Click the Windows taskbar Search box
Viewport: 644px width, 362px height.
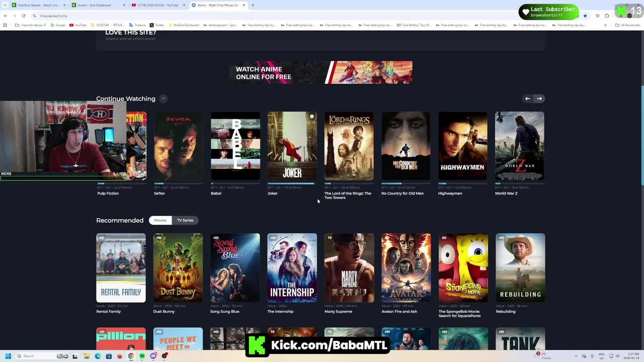tap(42, 356)
